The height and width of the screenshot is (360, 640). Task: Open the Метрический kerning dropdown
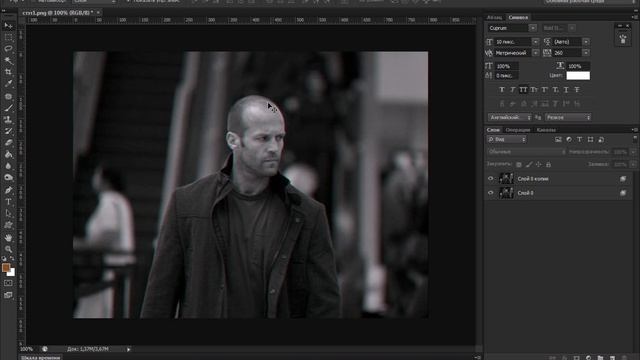coord(535,53)
